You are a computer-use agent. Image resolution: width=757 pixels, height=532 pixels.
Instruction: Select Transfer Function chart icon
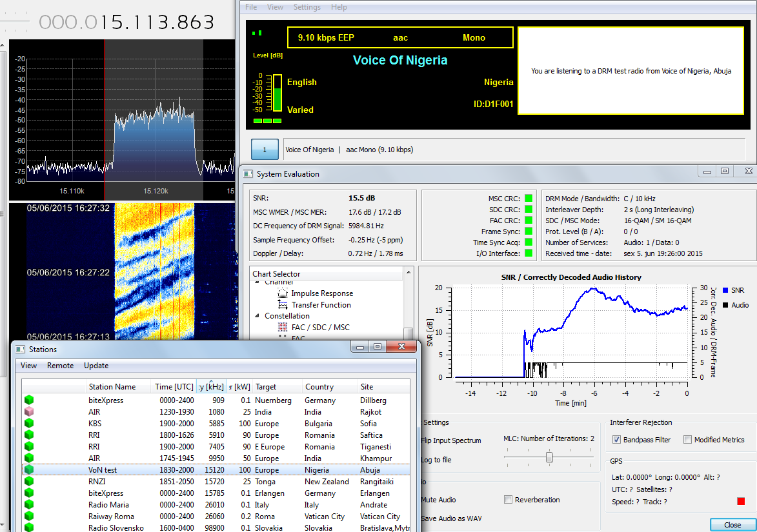[283, 304]
